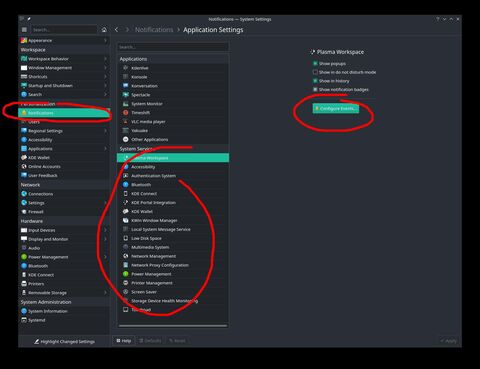The width and height of the screenshot is (480, 369).
Task: Click the Apply button
Action: pyautogui.click(x=448, y=341)
